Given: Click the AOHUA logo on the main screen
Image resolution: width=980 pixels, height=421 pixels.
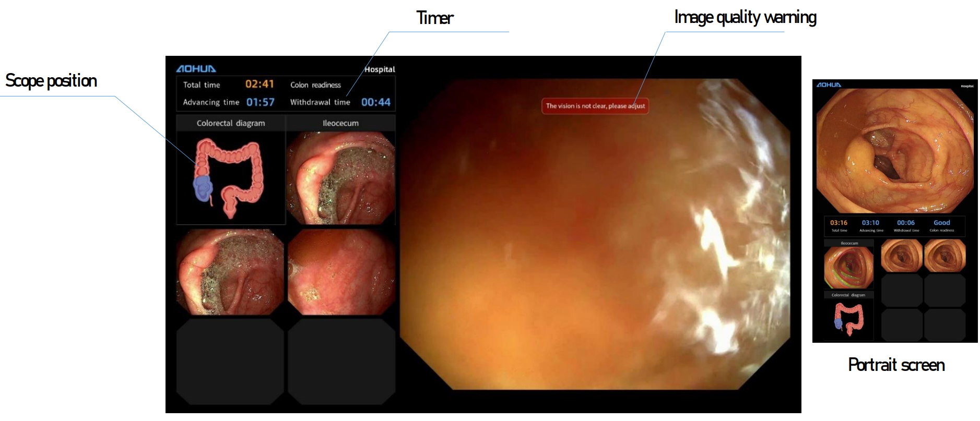Looking at the screenshot, I should [x=196, y=69].
